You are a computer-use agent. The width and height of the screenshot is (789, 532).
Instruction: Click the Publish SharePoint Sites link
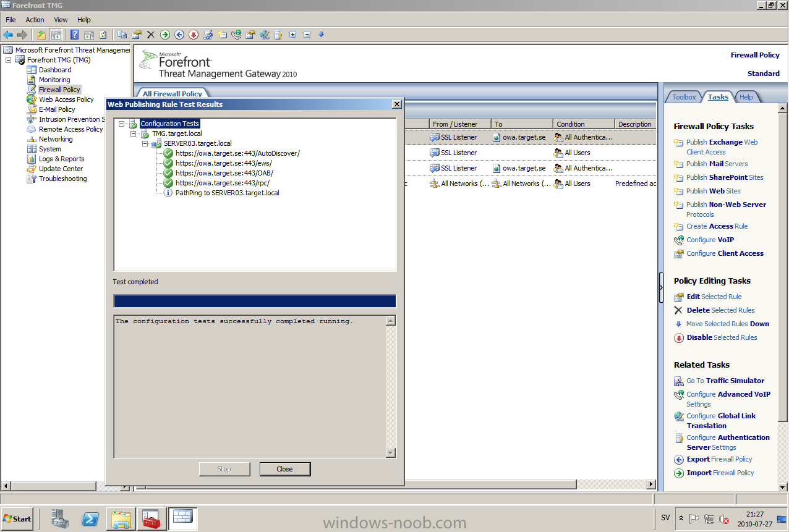pos(725,177)
